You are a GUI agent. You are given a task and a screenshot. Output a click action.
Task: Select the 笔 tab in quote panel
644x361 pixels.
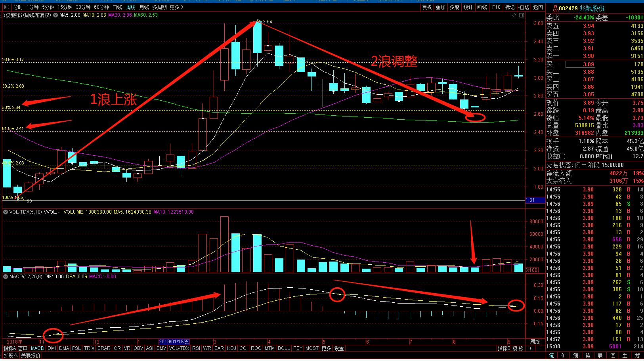[551, 356]
